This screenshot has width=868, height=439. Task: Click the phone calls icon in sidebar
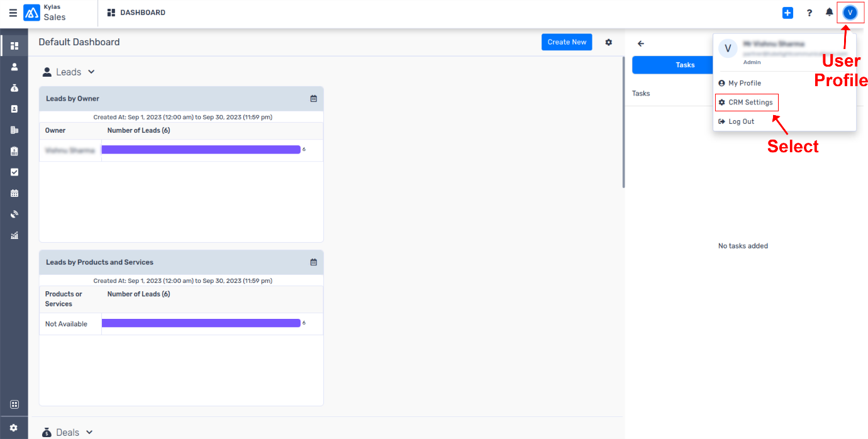(14, 214)
